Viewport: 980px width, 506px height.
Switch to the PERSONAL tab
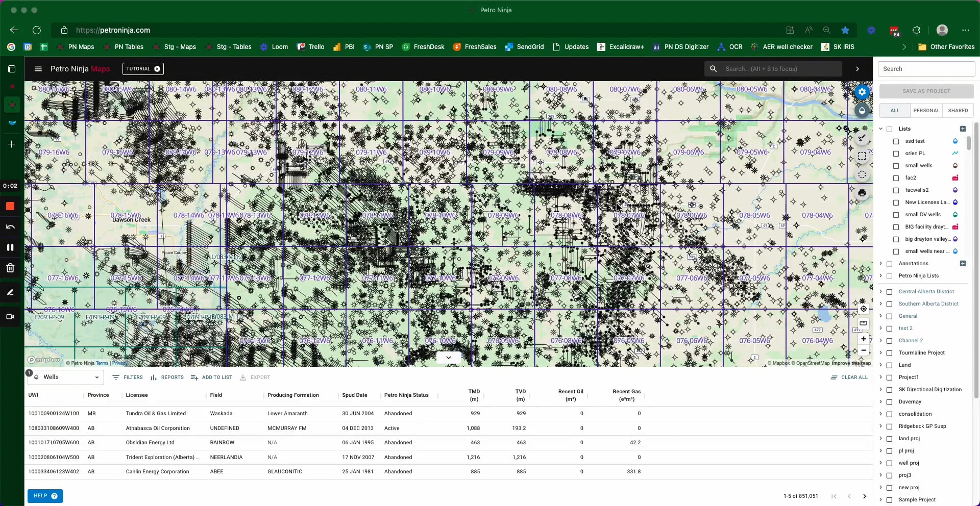click(x=926, y=111)
